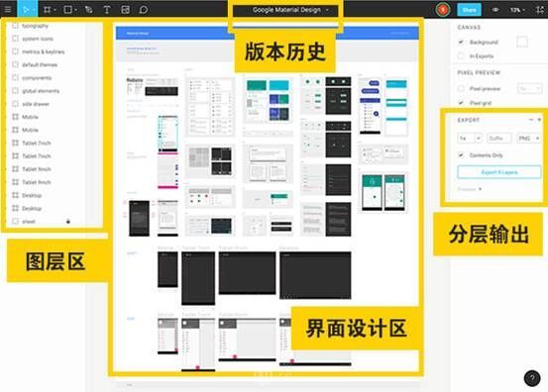Toggle the canvas Background checkbox
Viewport: 548px width, 392px height.
click(461, 42)
